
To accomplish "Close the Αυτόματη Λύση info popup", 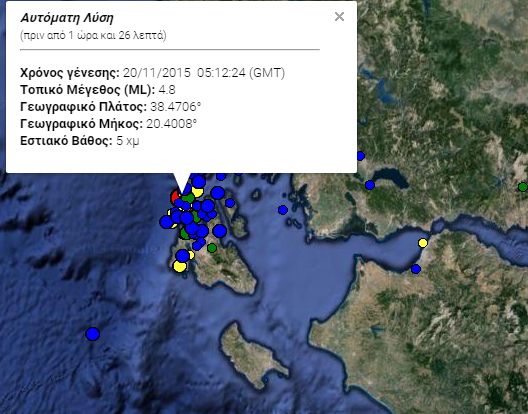I will 339,17.
